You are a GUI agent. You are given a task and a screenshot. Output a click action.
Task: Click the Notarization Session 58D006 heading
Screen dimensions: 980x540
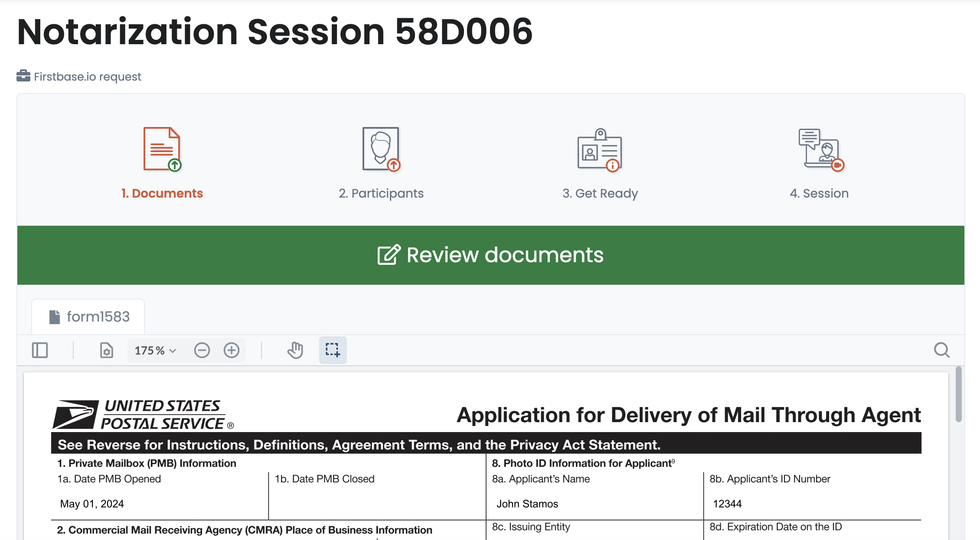[275, 31]
